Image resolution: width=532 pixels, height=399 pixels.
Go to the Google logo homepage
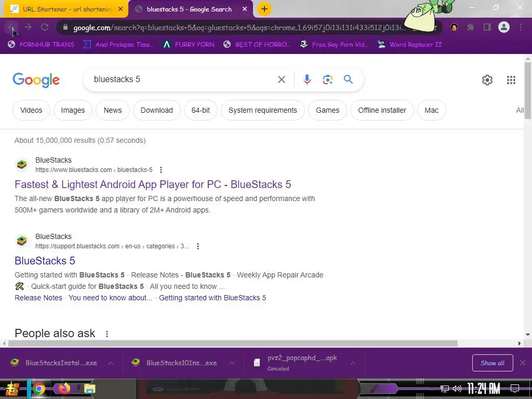pos(36,80)
